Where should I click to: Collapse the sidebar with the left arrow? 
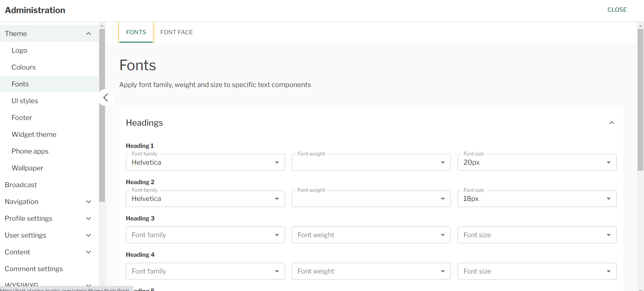point(106,98)
